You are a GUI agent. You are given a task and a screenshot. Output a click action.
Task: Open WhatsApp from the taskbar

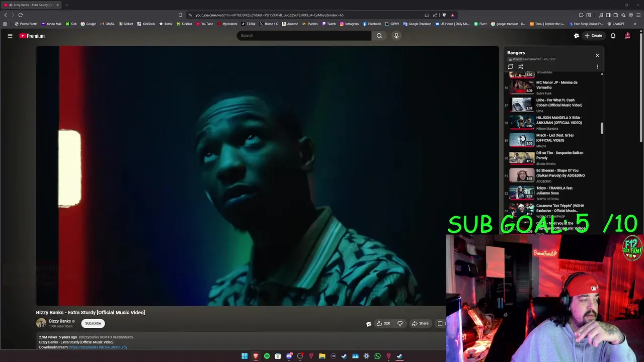click(377, 356)
